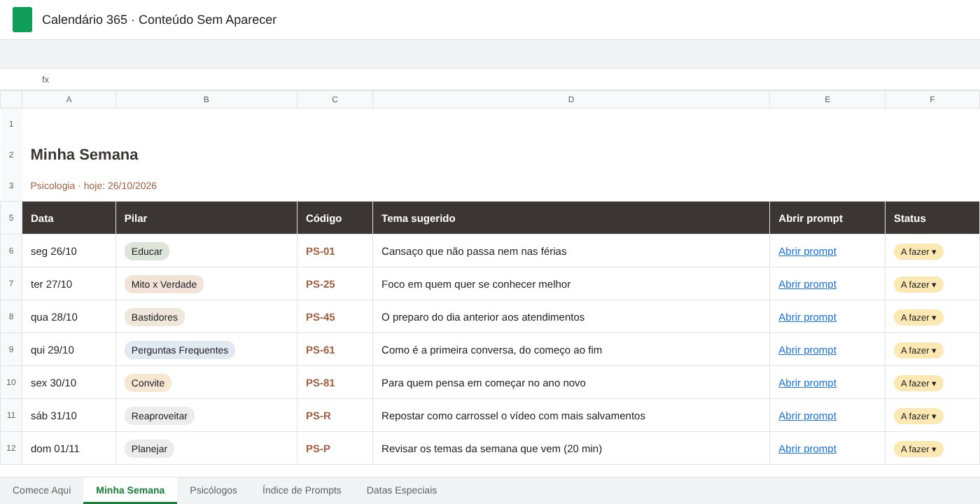
Task: Select row 6 header number
Action: pos(11,251)
